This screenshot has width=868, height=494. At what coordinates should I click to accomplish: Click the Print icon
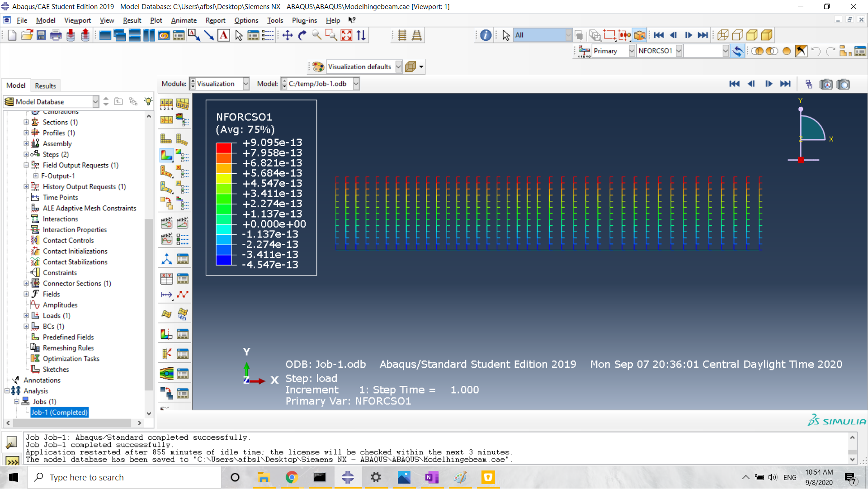56,35
